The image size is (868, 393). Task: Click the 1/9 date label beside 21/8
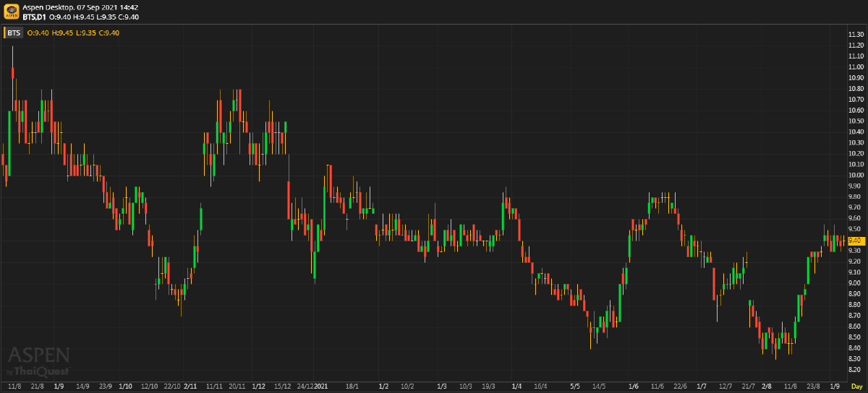tap(59, 386)
